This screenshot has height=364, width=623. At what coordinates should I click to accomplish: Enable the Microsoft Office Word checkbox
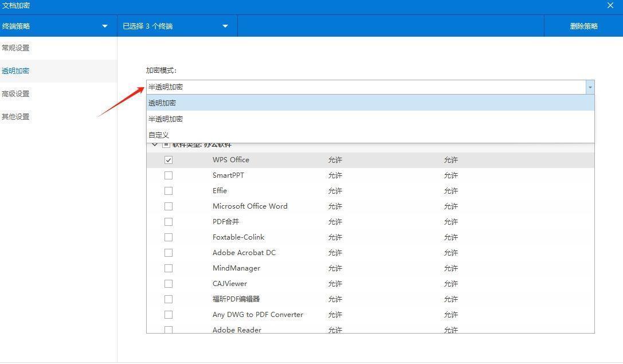[169, 206]
